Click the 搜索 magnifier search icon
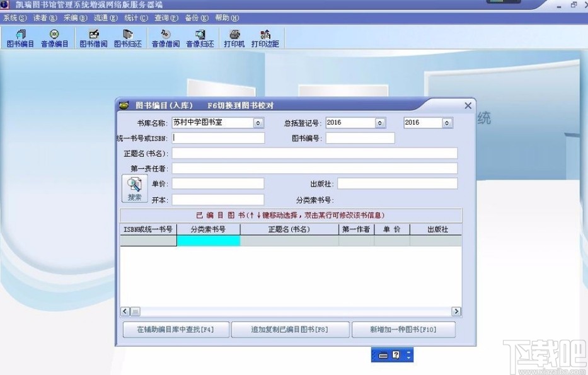The image size is (588, 375). 134,188
